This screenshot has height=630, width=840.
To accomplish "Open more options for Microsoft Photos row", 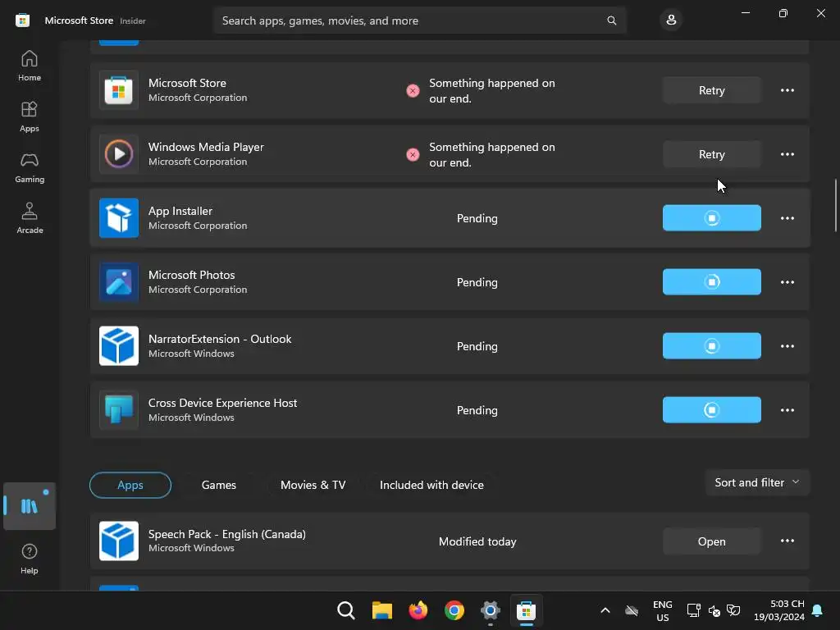I will click(787, 282).
